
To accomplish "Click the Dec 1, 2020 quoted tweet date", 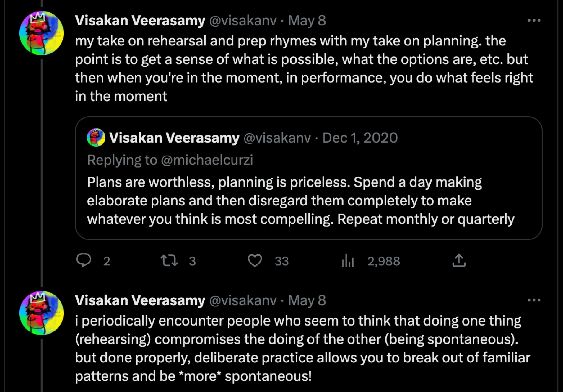I will 360,138.
